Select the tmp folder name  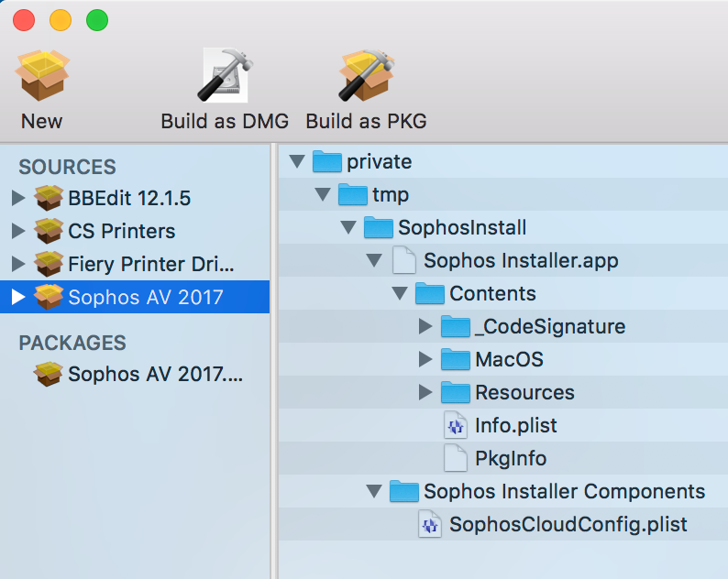click(x=391, y=195)
